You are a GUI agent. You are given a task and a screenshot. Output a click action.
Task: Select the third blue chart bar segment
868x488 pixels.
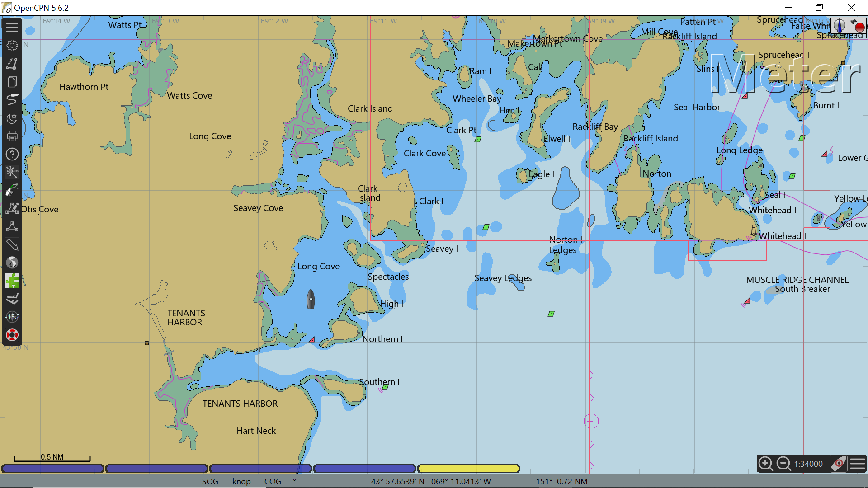[x=260, y=469]
